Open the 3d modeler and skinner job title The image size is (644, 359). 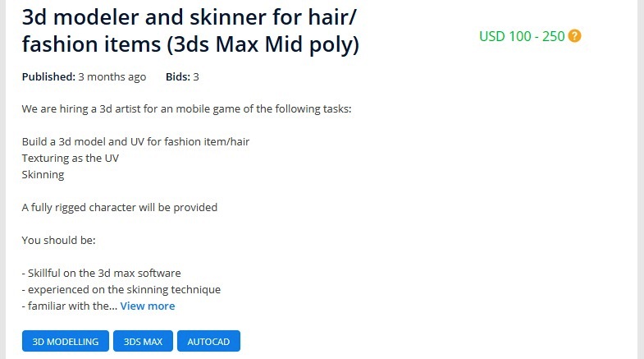190,30
